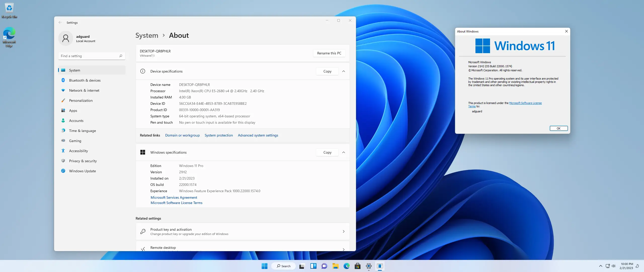Click Installed RAM value 4.00 GB
644x272 pixels.
pyautogui.click(x=185, y=97)
